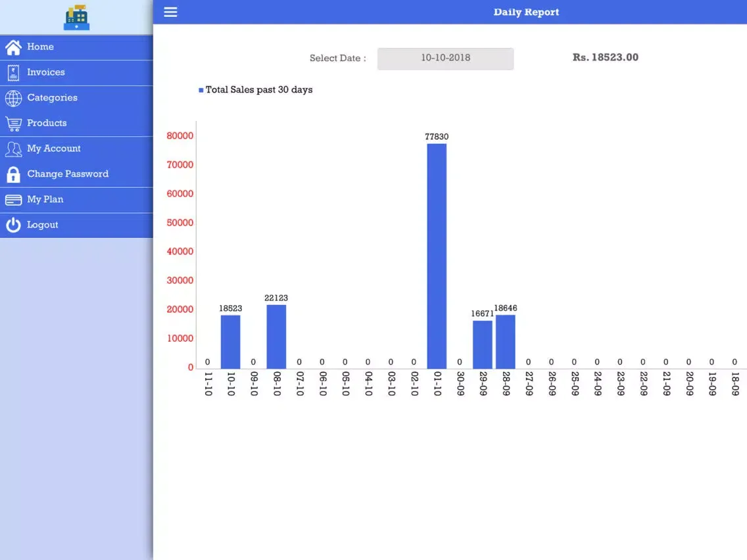Click the Categories globe icon

(13, 98)
